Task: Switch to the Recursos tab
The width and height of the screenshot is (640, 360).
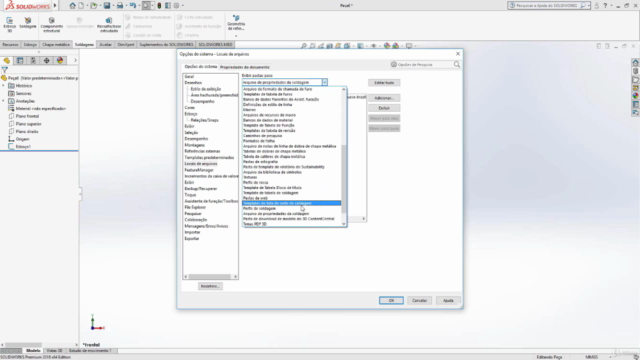Action: point(10,44)
